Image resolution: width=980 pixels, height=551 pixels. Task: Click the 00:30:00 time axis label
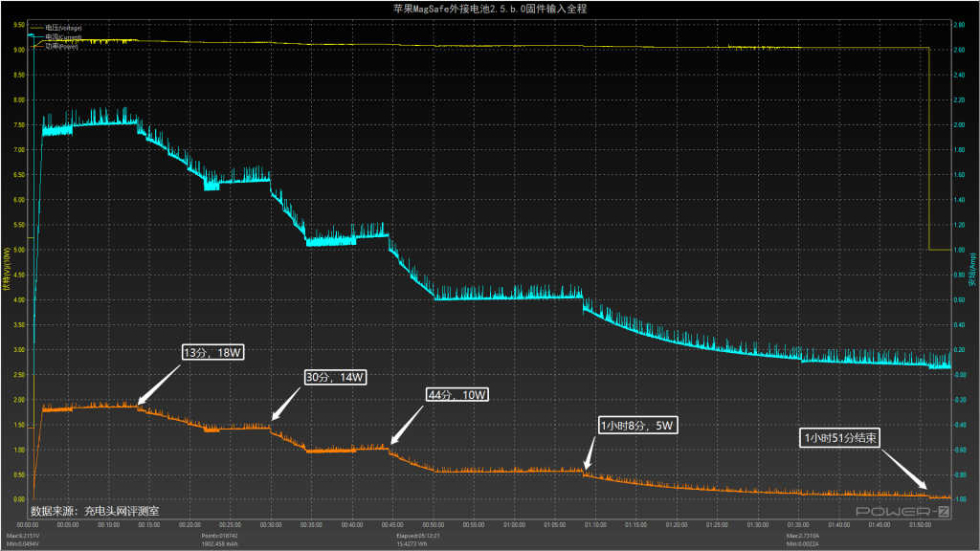tap(271, 525)
